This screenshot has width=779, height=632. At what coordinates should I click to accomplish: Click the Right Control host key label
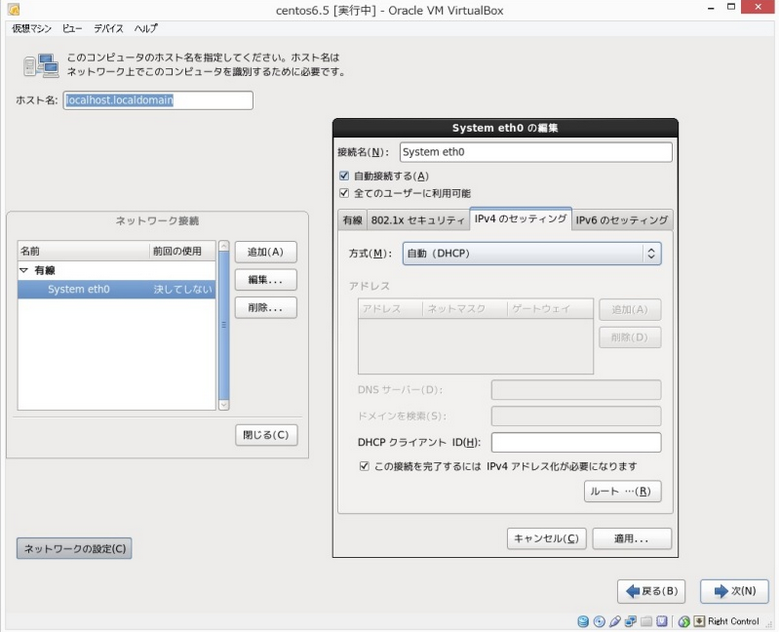[733, 621]
